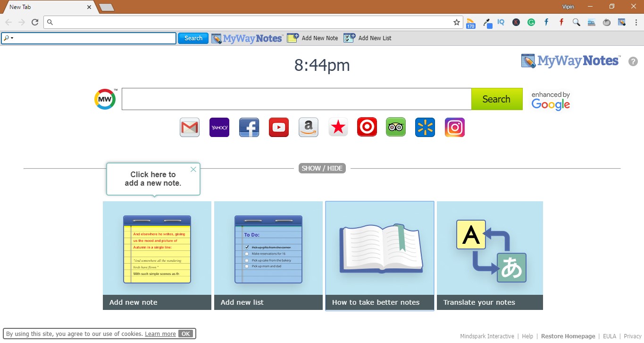
Task: Open the RSS extension showing 170 badge
Action: coord(471,22)
